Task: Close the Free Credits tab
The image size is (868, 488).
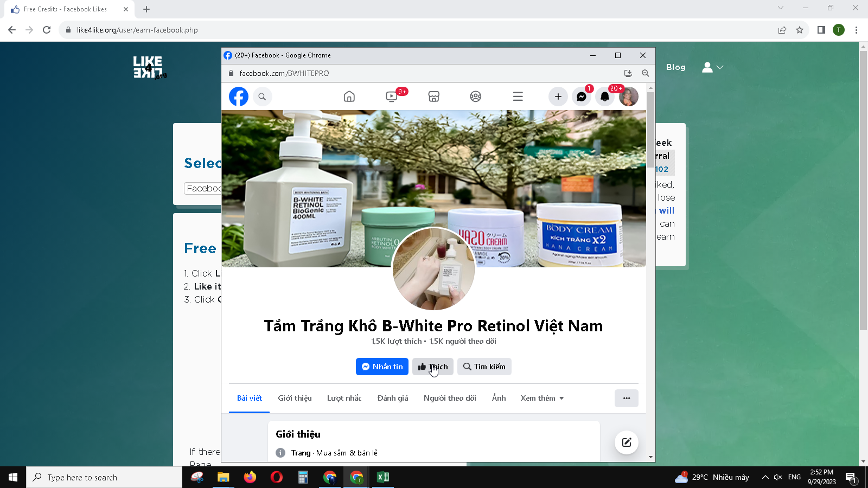Action: pyautogui.click(x=126, y=9)
